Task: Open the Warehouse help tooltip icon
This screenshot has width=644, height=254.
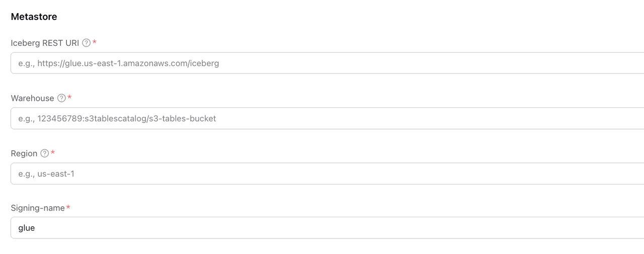Action: (61, 98)
